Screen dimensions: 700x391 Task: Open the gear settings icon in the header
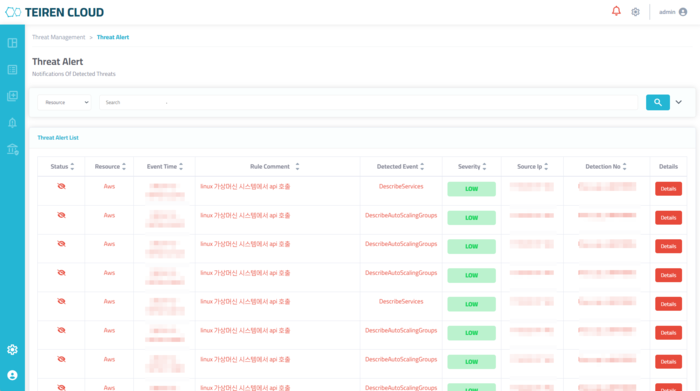635,12
